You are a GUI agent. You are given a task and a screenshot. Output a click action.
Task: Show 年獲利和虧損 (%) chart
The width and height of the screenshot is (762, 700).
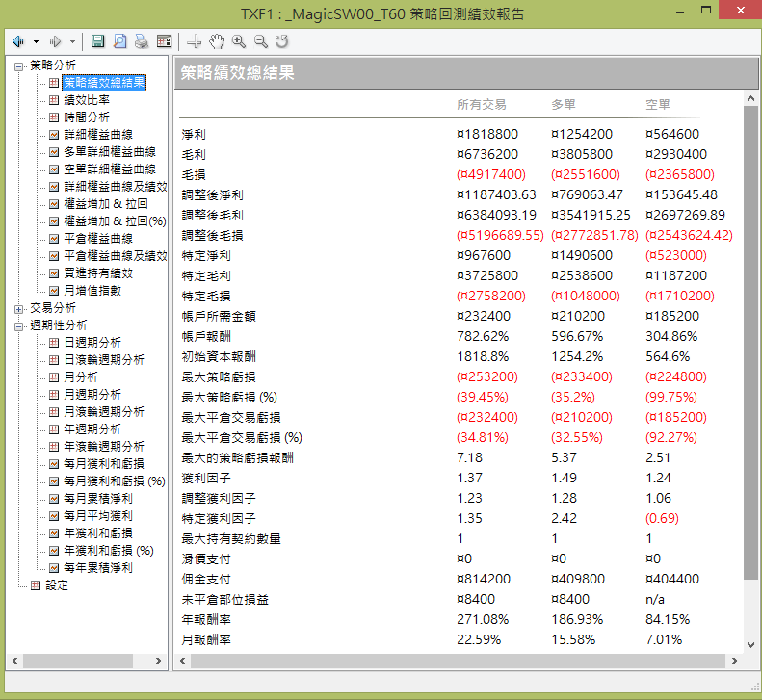[x=108, y=551]
